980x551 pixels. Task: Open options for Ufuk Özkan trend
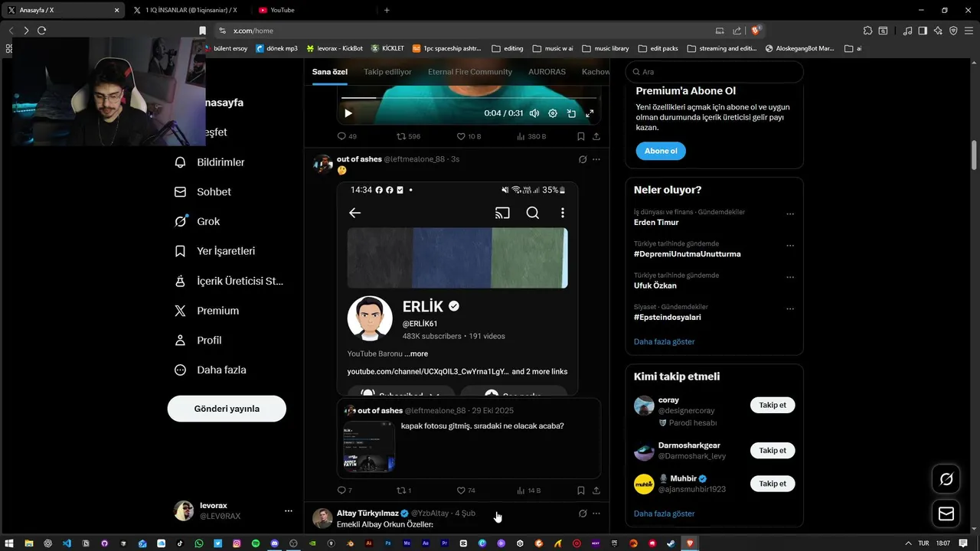coord(790,277)
